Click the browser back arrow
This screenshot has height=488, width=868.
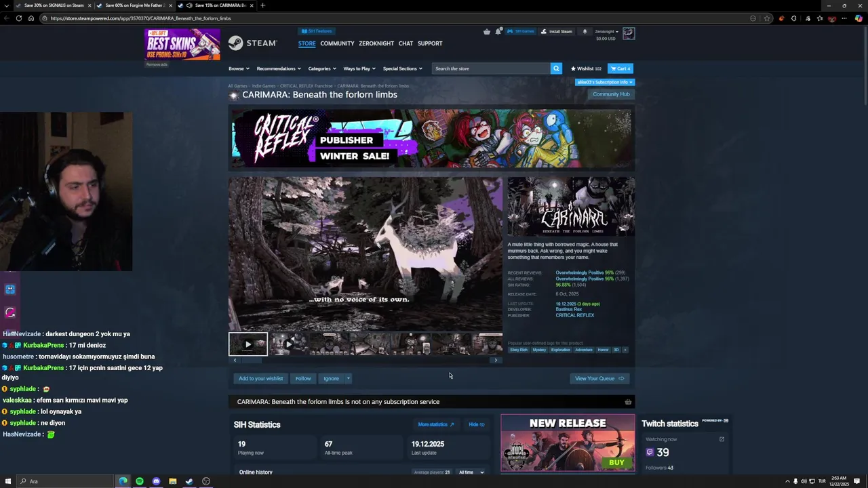[7, 18]
